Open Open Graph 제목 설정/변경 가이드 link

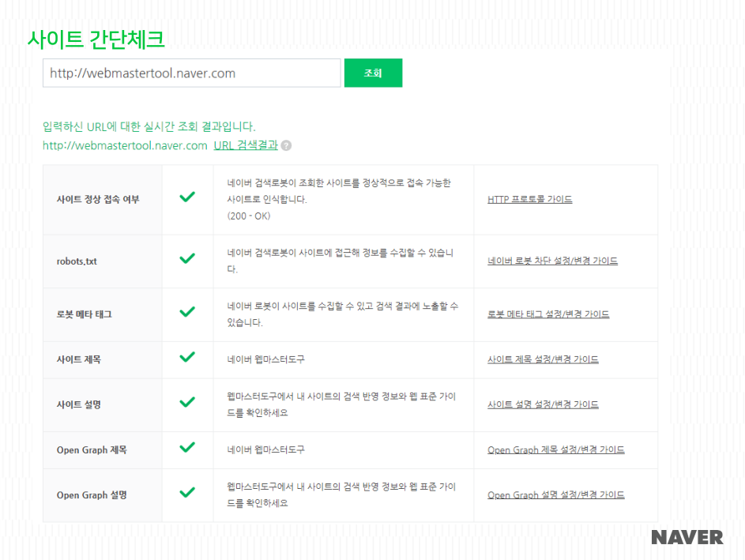click(556, 449)
